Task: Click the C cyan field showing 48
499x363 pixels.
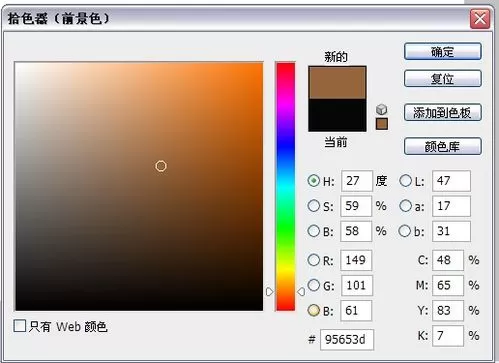Action: pyautogui.click(x=448, y=260)
